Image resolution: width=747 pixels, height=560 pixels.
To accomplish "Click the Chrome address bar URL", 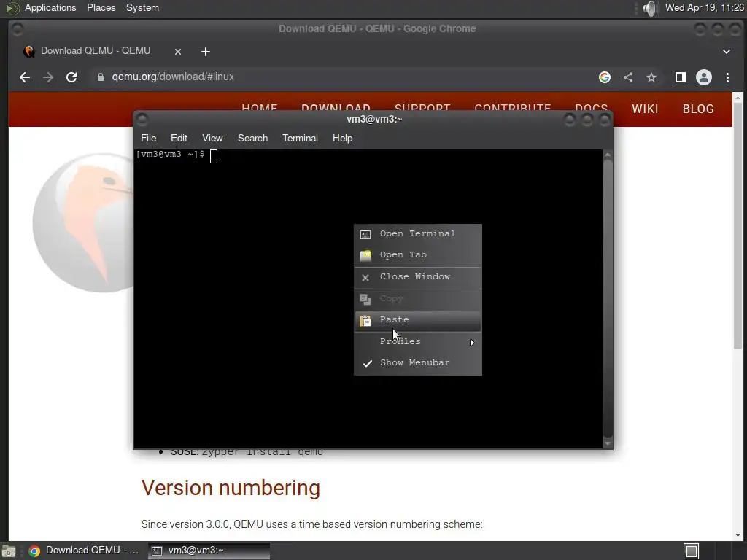I will (x=173, y=77).
